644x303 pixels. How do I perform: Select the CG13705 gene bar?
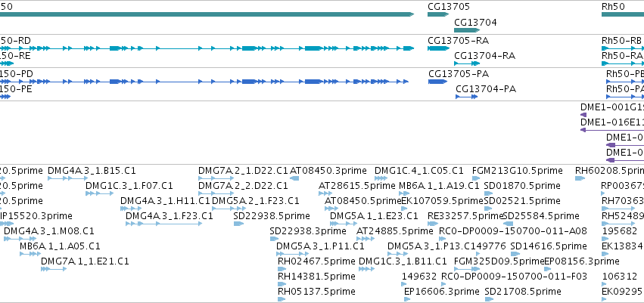pyautogui.click(x=438, y=14)
